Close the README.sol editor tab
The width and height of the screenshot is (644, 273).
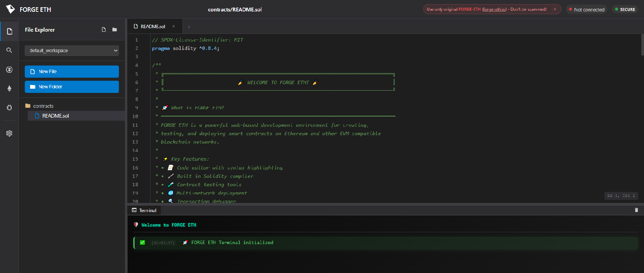173,26
